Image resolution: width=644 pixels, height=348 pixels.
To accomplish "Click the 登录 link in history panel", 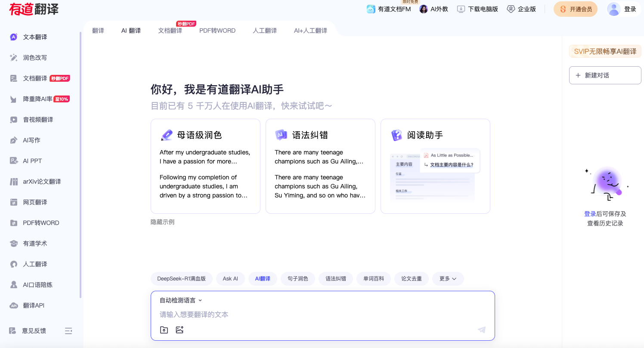I will (590, 214).
